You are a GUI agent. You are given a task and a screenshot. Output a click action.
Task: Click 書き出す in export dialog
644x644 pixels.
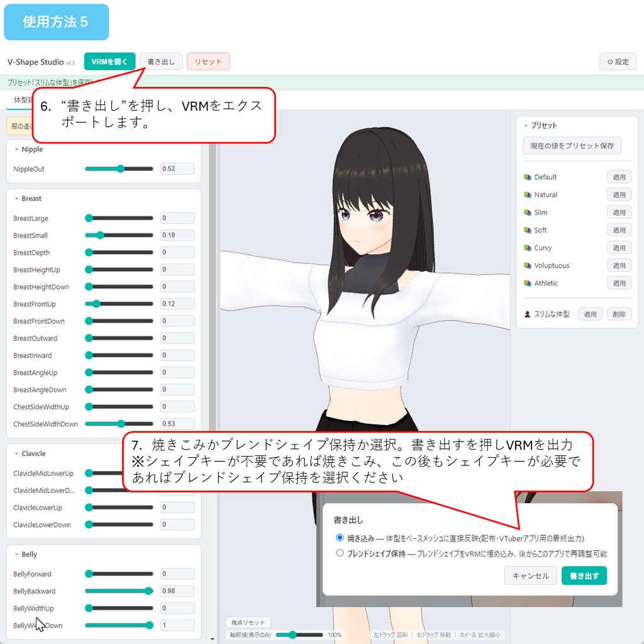click(584, 576)
